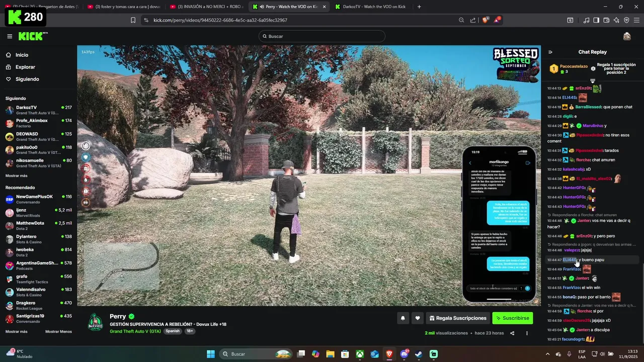
Task: Close the Perry VOD tab
Action: (324, 7)
